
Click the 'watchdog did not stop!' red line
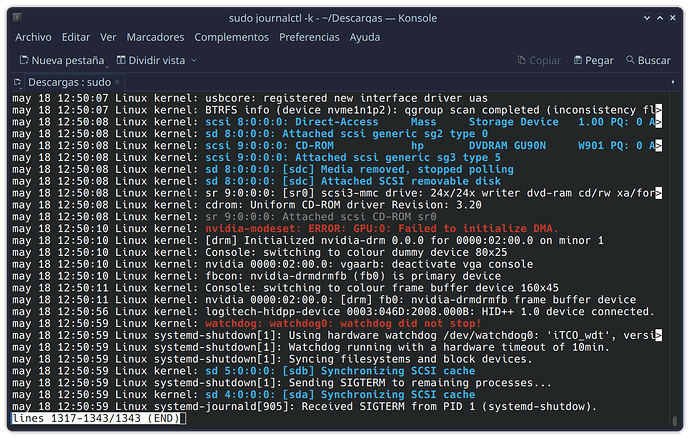click(x=246, y=324)
